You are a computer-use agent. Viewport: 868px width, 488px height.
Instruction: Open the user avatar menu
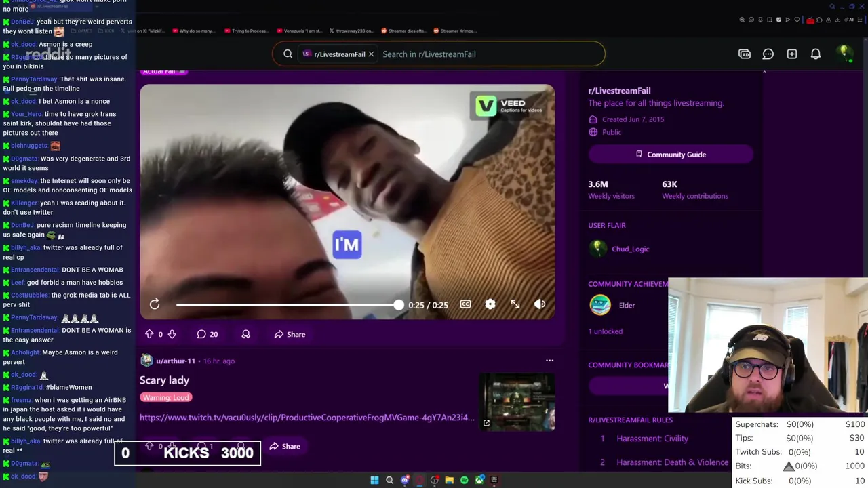[844, 54]
